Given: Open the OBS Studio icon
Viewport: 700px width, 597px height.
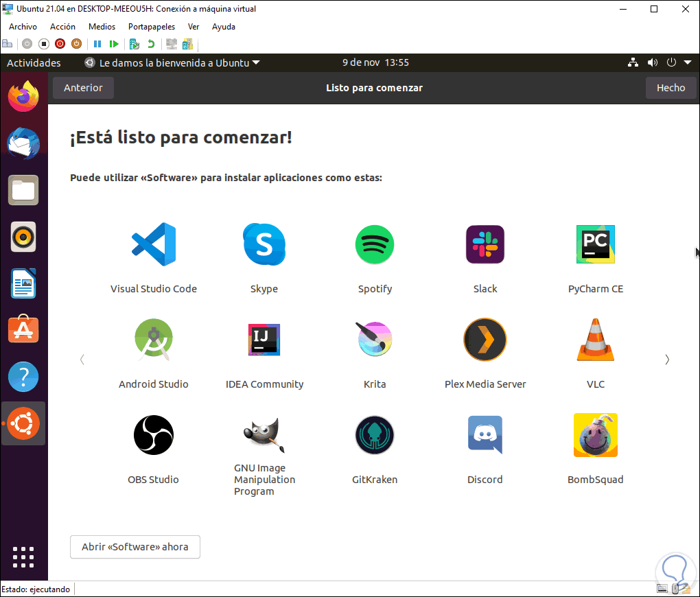Looking at the screenshot, I should point(154,435).
